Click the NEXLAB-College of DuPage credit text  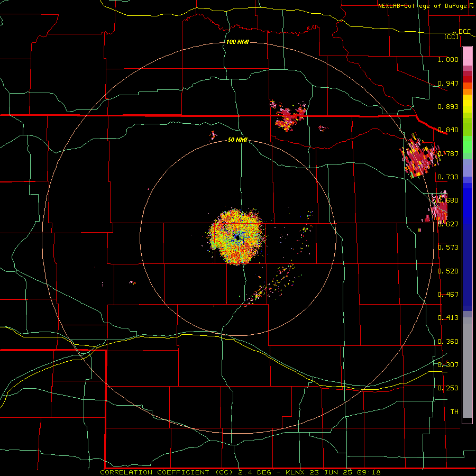pyautogui.click(x=423, y=6)
